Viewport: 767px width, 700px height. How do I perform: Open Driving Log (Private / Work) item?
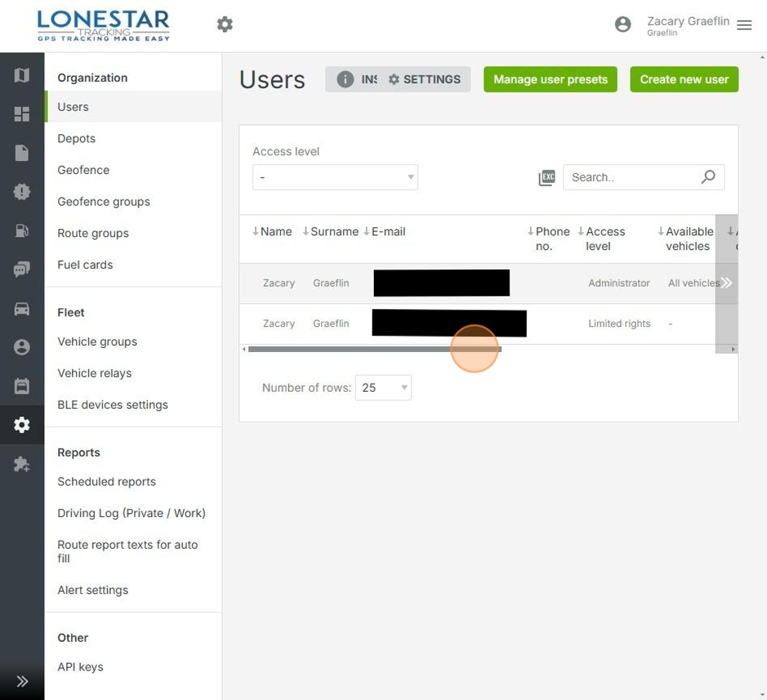tap(133, 513)
